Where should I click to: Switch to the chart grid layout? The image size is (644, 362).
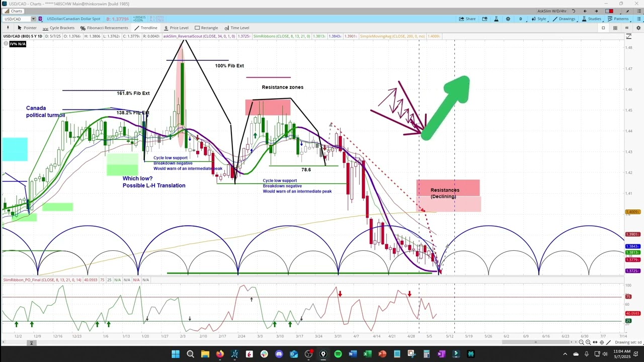click(615, 28)
